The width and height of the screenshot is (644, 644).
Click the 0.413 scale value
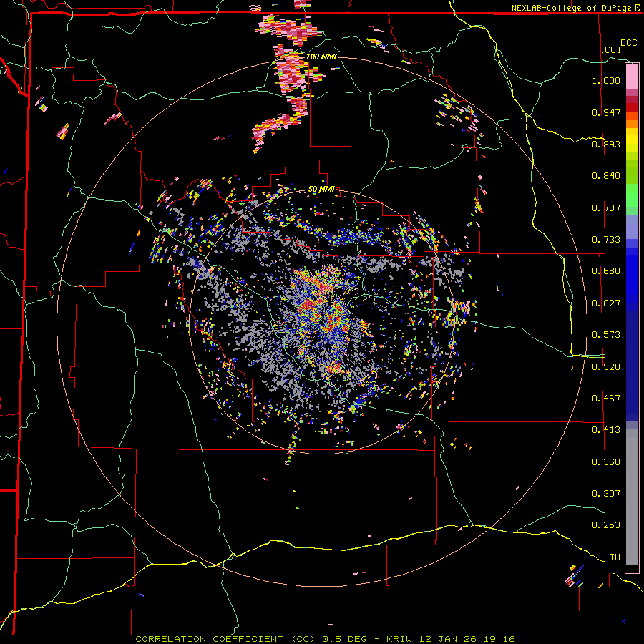(x=606, y=430)
